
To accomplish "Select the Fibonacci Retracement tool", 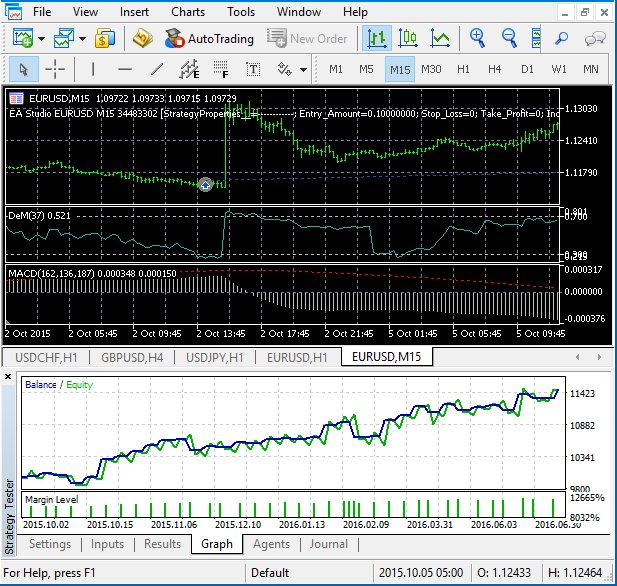I will (221, 69).
